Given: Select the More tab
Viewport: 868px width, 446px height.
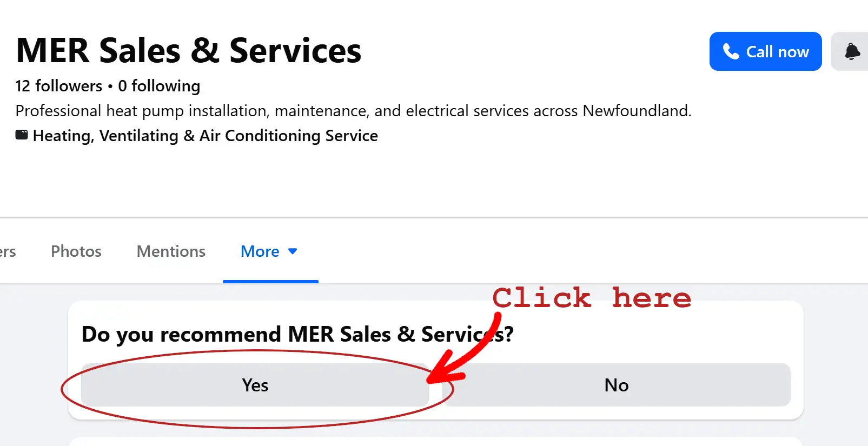Looking at the screenshot, I should pos(260,251).
